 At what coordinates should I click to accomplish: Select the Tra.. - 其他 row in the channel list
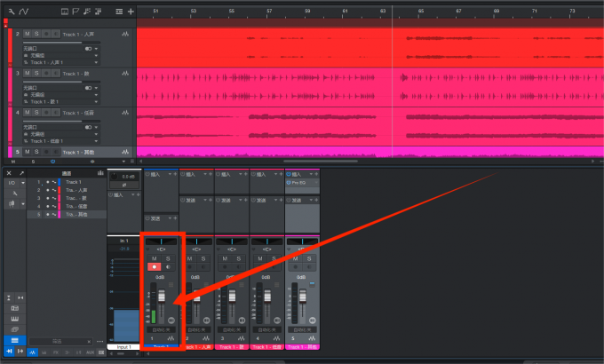(67, 214)
